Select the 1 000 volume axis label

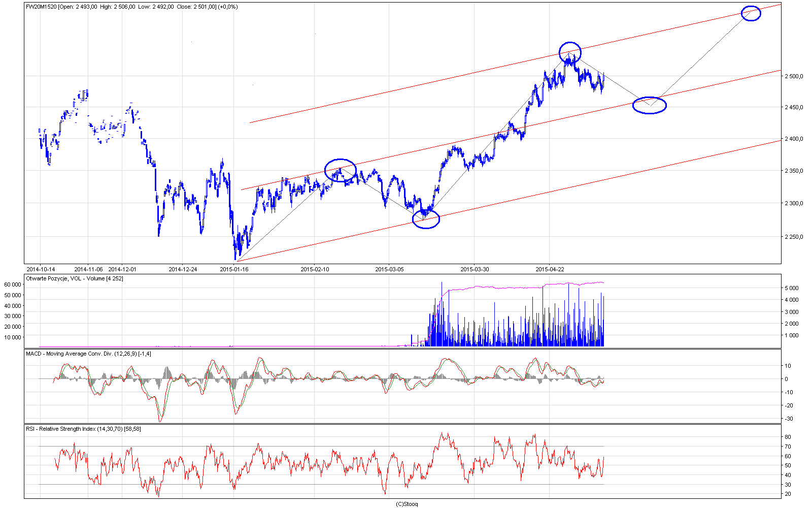tap(792, 335)
